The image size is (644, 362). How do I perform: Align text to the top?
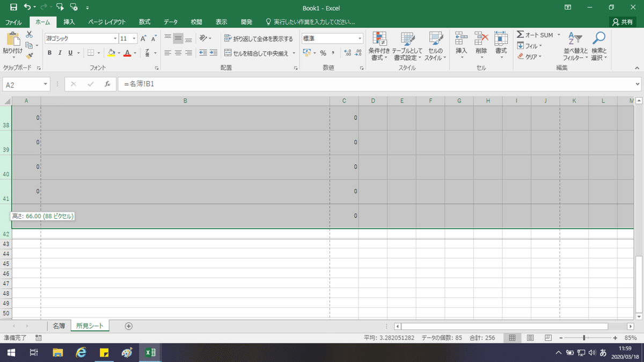pos(167,39)
